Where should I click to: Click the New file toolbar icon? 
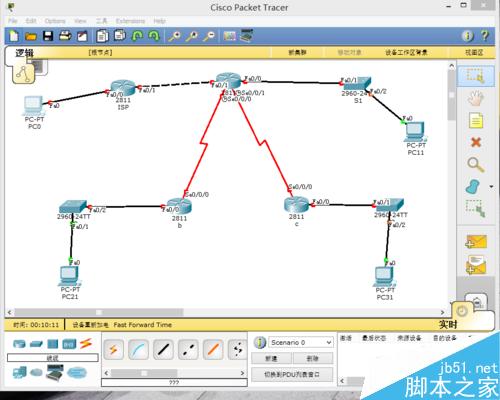point(14,36)
